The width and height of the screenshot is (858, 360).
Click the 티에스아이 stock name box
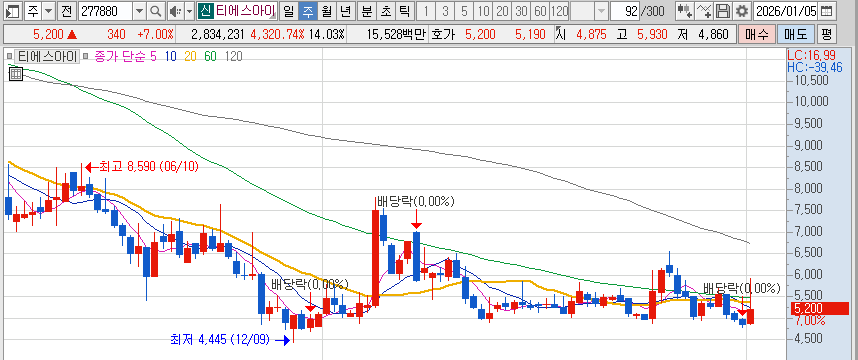(x=245, y=10)
